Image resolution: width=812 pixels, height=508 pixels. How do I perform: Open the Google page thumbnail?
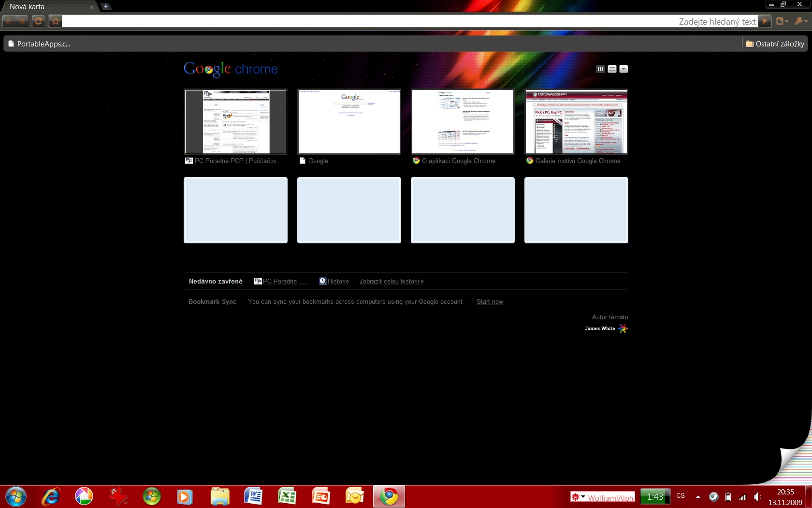(349, 121)
